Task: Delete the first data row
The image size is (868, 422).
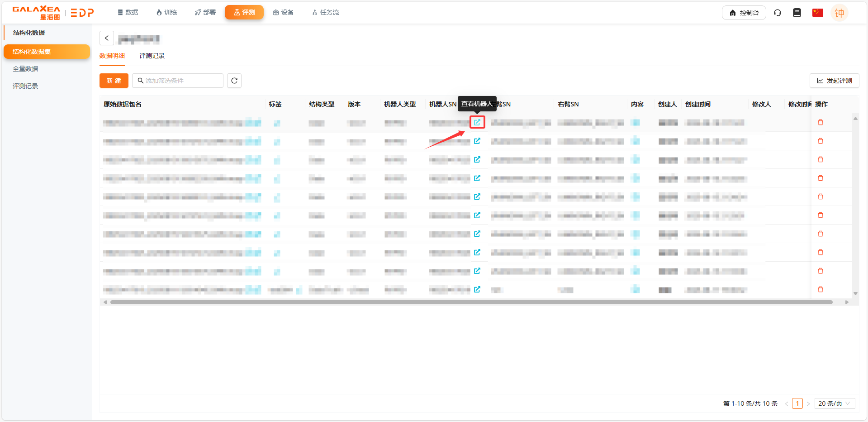Action: tap(820, 122)
